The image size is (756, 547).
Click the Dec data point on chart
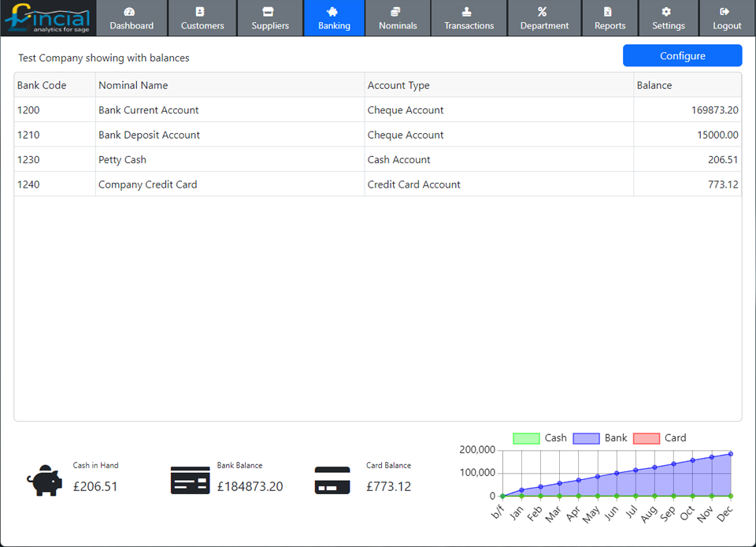click(731, 454)
